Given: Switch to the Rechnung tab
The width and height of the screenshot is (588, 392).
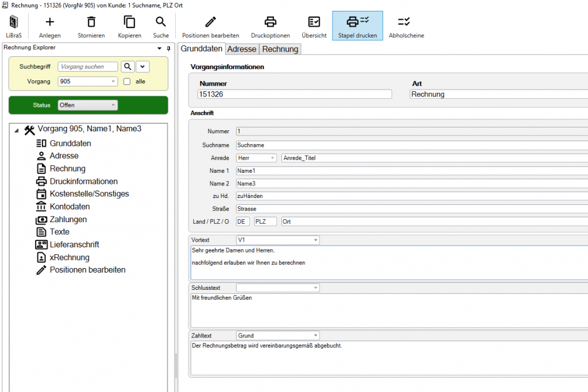Looking at the screenshot, I should (280, 49).
